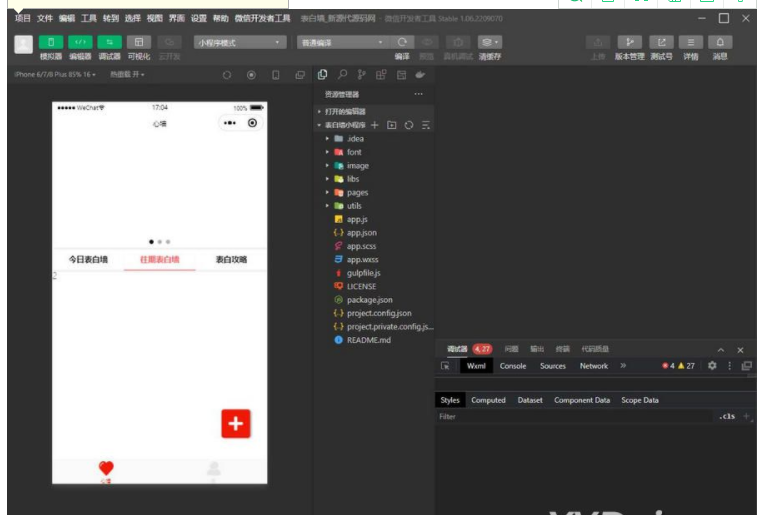Click the carousel pagination dots
Viewport: 759px width, 515px height.
pos(160,242)
